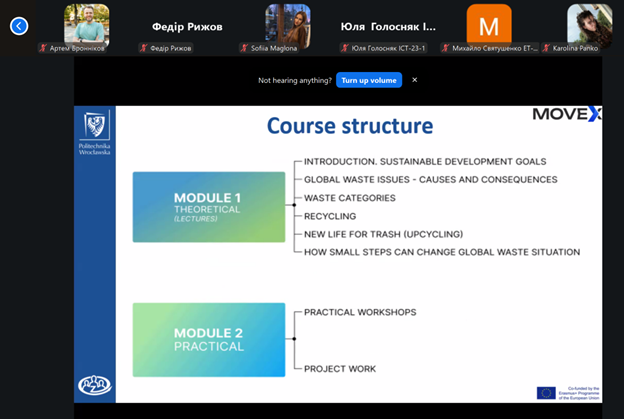Dismiss the Not hearing anything notification
The height and width of the screenshot is (419, 624).
(x=415, y=80)
